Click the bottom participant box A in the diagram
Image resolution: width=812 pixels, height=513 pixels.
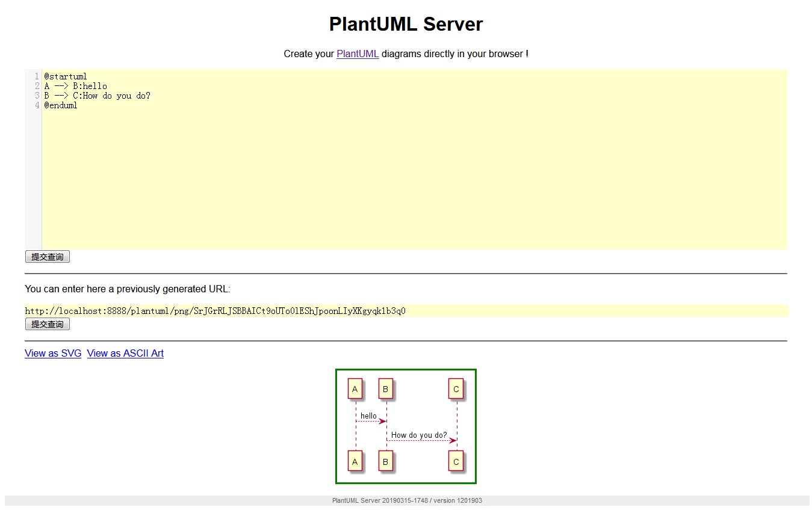tap(355, 461)
